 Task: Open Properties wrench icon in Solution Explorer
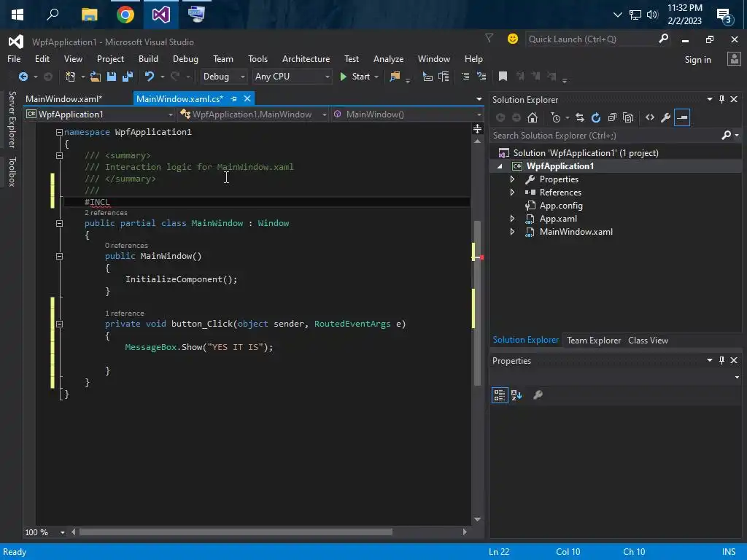tap(665, 117)
